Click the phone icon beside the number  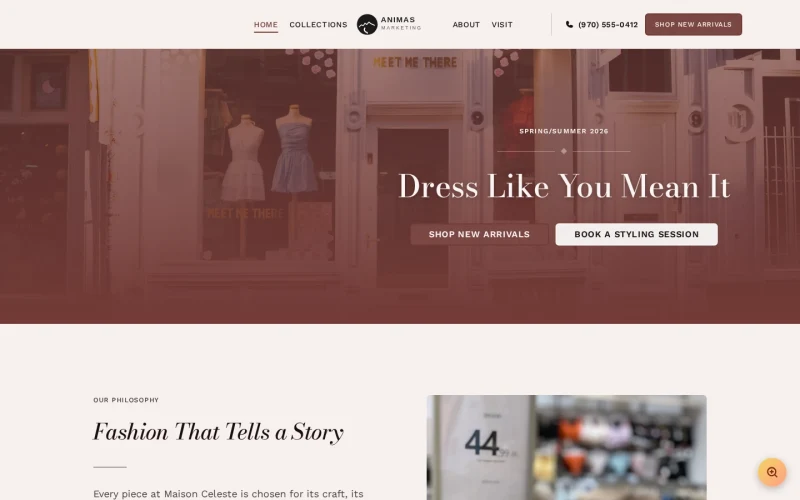click(569, 24)
